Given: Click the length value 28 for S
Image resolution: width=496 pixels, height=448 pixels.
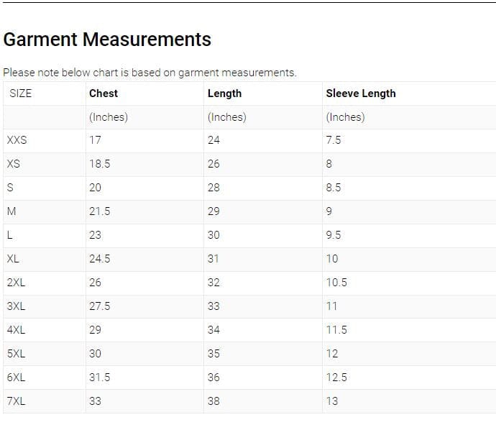Looking at the screenshot, I should tap(213, 188).
